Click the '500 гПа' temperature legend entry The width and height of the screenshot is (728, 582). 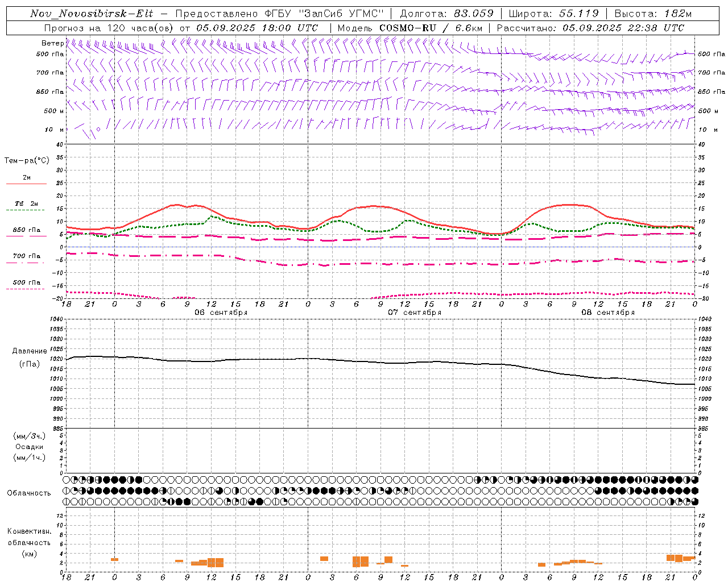pos(27,282)
